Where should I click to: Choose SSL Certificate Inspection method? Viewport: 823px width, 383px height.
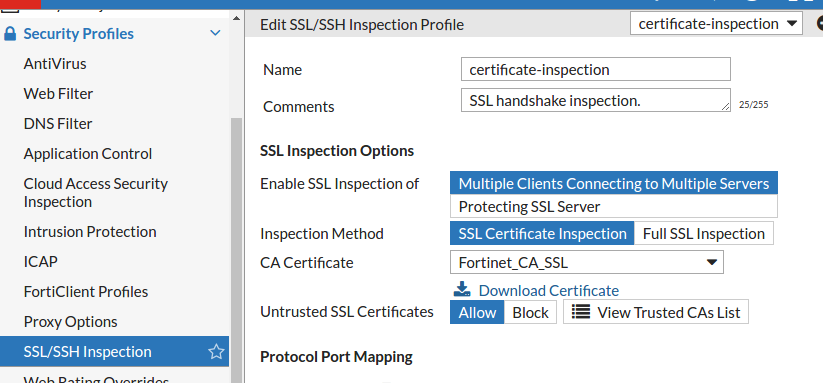pos(542,233)
